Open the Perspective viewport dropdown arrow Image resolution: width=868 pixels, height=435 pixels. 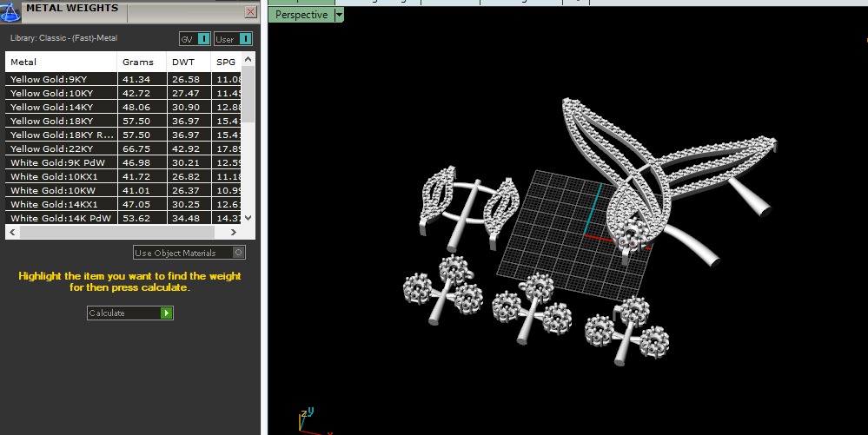pyautogui.click(x=339, y=15)
